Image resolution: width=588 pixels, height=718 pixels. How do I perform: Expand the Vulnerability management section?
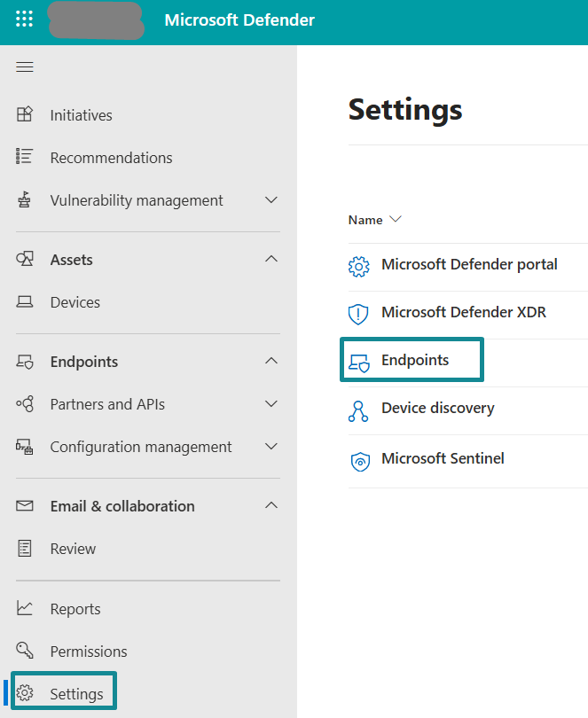[x=271, y=200]
